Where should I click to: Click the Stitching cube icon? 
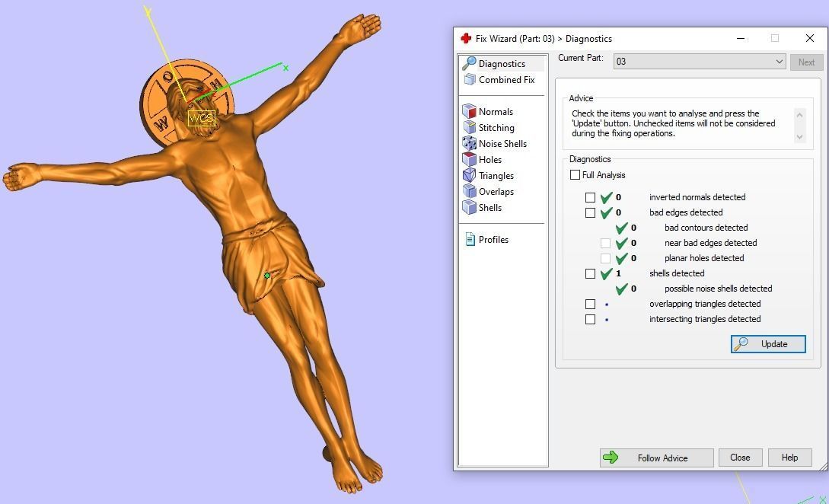coord(470,127)
